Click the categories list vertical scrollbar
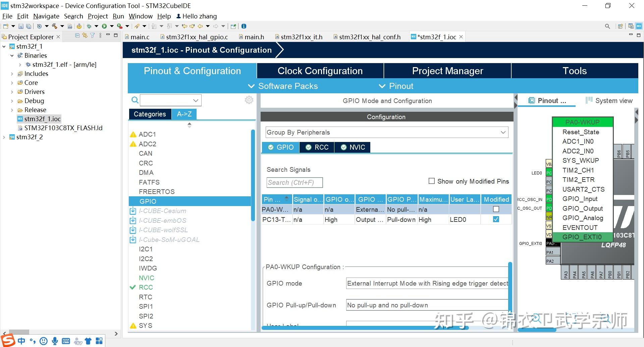 coord(253,175)
